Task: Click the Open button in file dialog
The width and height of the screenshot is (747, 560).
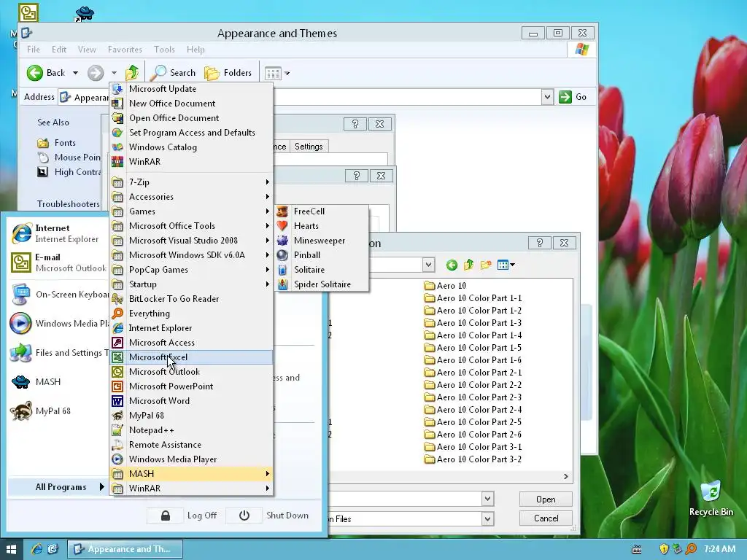Action: tap(546, 499)
